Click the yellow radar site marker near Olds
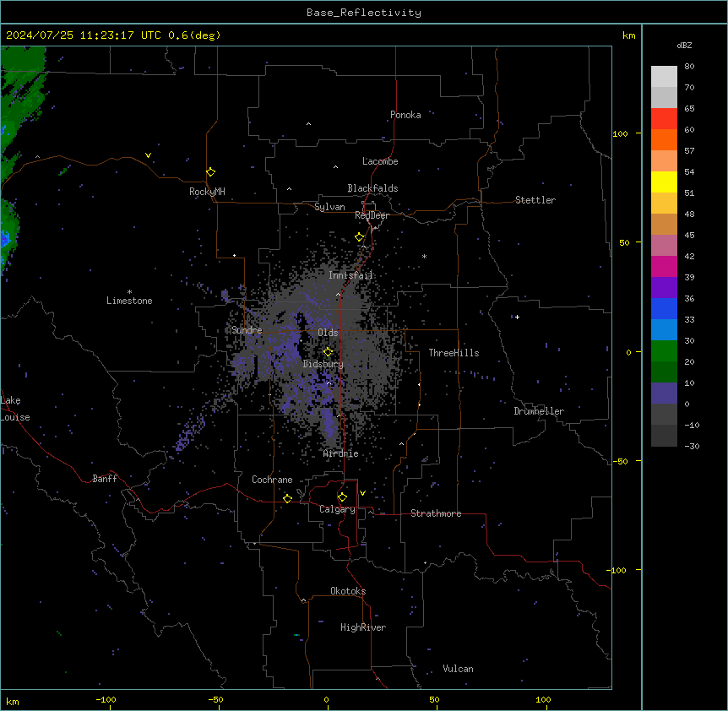The image size is (728, 711). (328, 351)
